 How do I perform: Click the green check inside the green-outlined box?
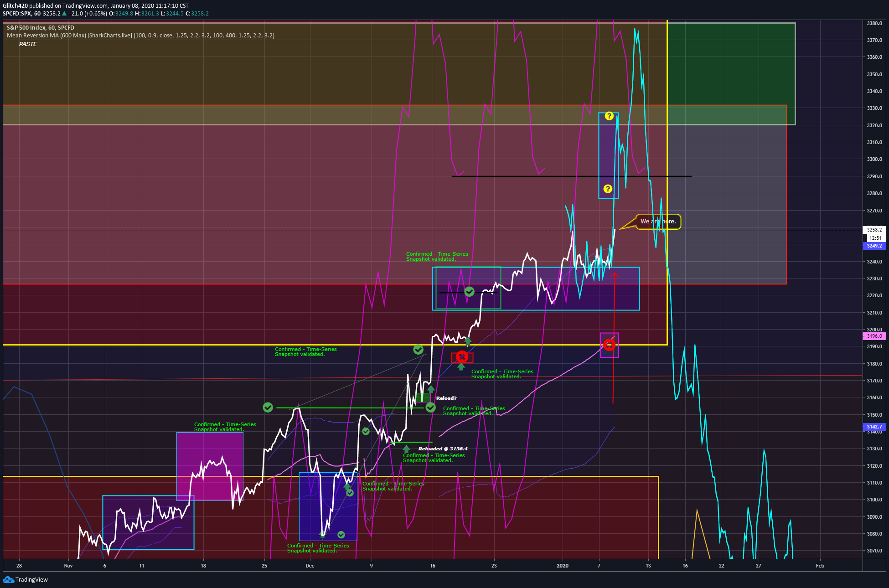(x=469, y=291)
